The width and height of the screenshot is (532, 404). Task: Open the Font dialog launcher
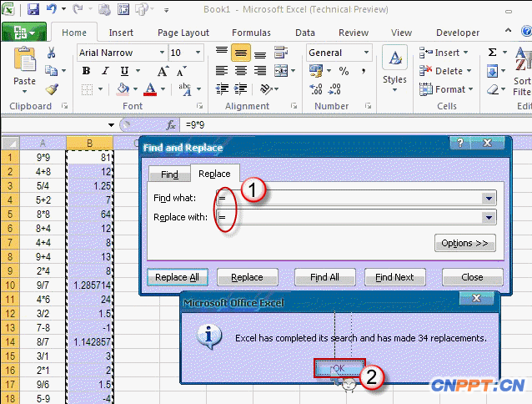(x=199, y=106)
